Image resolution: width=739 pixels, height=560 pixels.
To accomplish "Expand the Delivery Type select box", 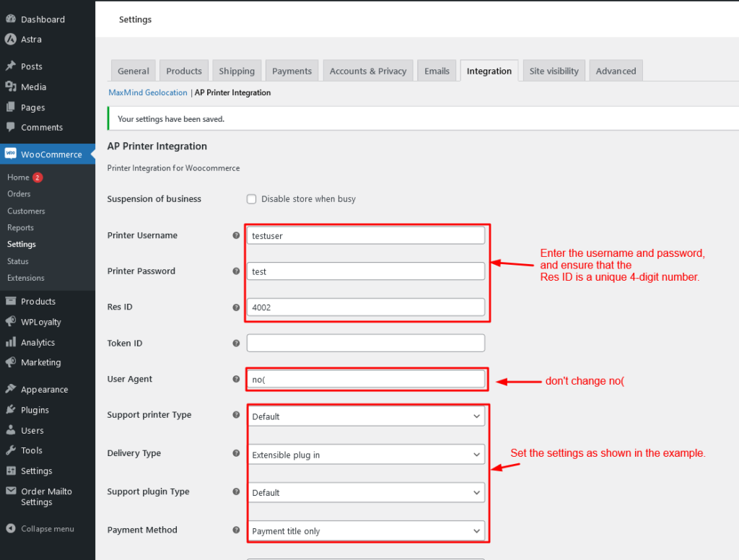I will click(x=366, y=455).
